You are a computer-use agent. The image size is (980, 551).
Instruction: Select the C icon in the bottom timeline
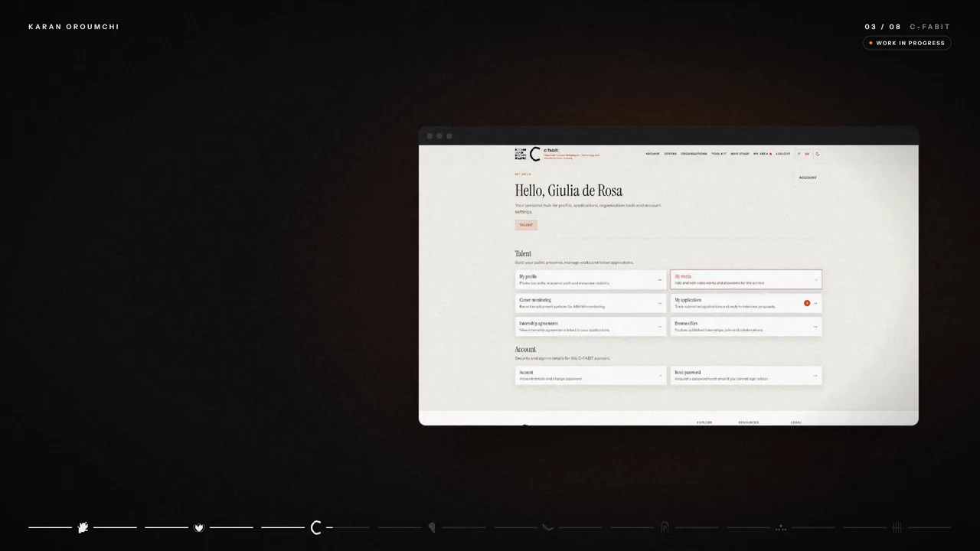click(x=315, y=527)
